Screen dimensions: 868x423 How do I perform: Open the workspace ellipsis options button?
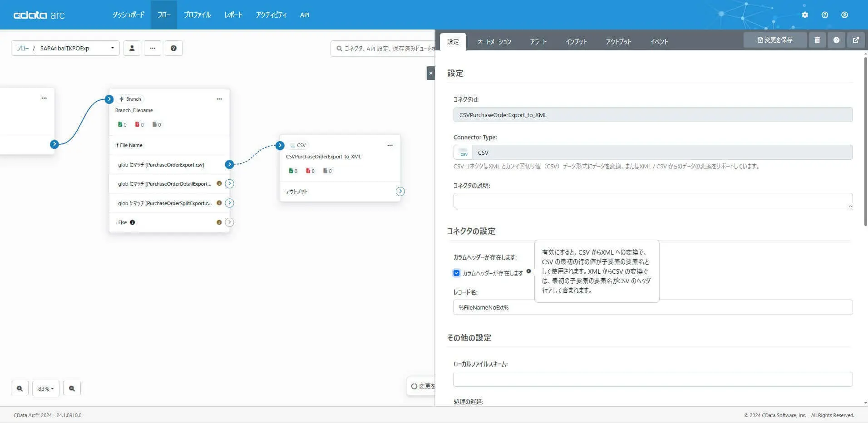(x=153, y=48)
